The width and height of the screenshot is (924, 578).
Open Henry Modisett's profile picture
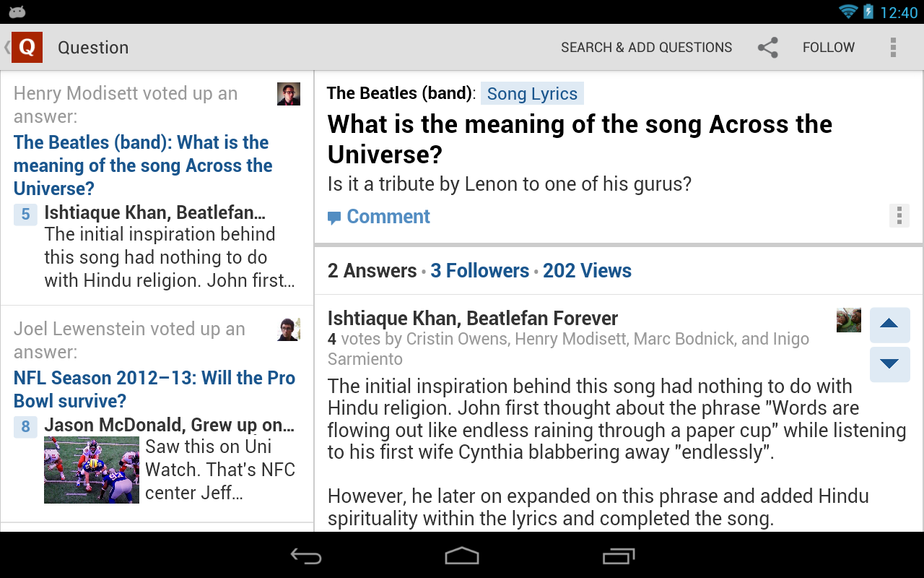pyautogui.click(x=288, y=93)
